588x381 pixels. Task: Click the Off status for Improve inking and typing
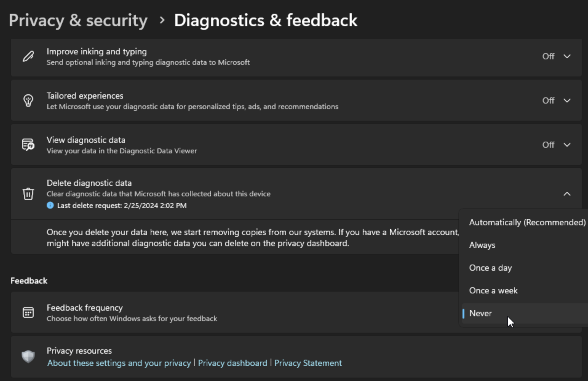[548, 57]
